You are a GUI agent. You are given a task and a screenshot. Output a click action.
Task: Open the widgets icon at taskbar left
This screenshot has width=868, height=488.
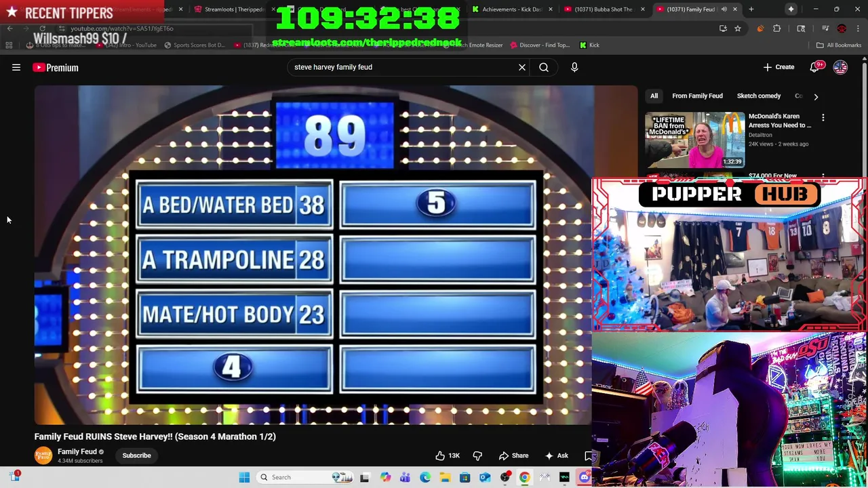(14, 476)
